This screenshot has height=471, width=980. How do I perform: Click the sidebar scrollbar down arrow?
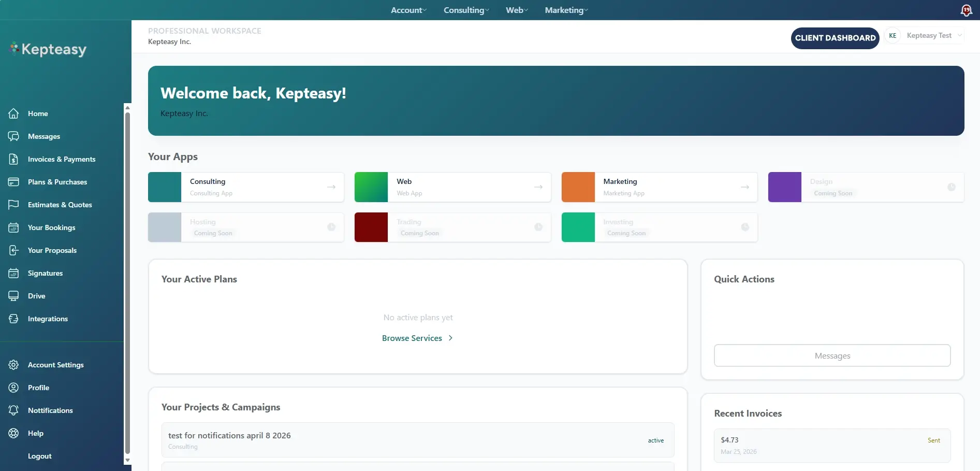point(127,460)
